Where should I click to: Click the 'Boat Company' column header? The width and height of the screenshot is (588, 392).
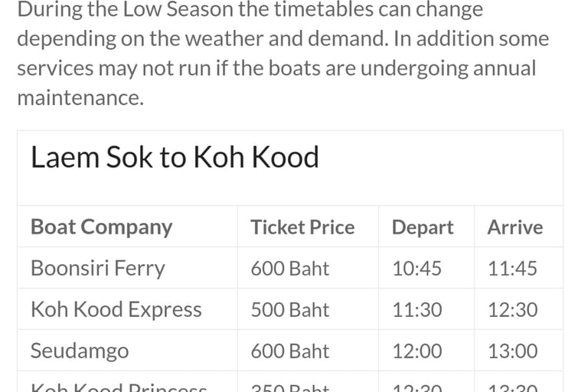101,227
